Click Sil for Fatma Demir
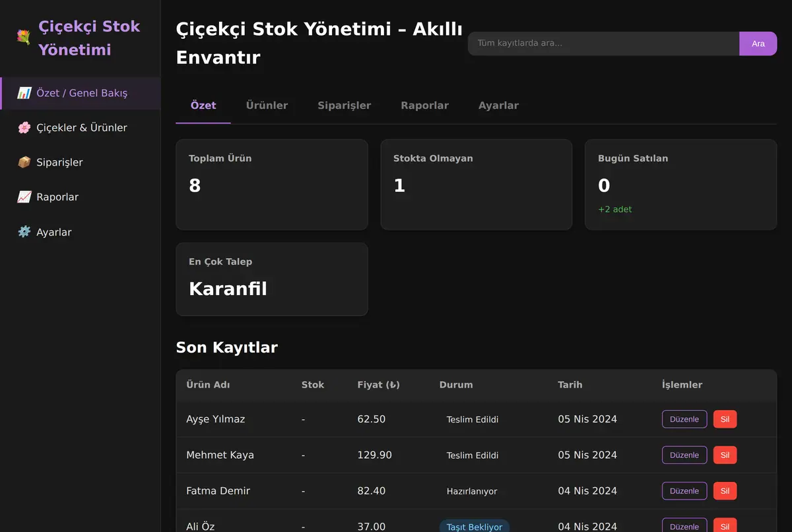This screenshot has width=792, height=532. tap(725, 491)
